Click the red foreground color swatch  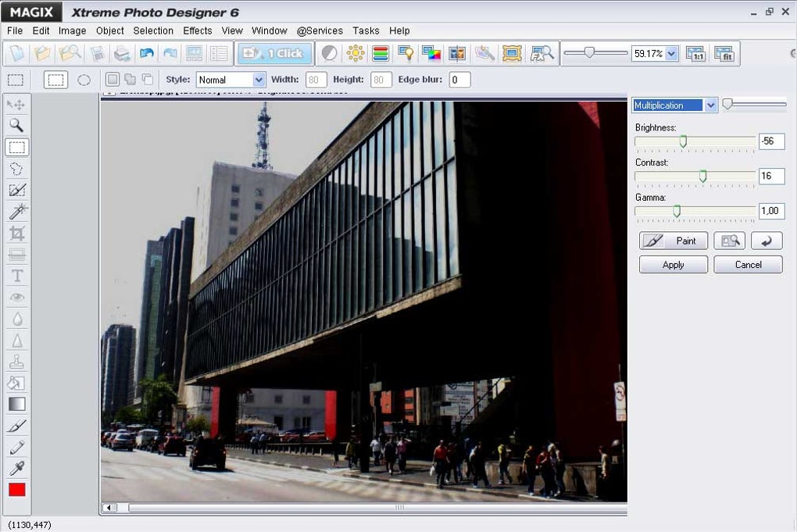[16, 490]
